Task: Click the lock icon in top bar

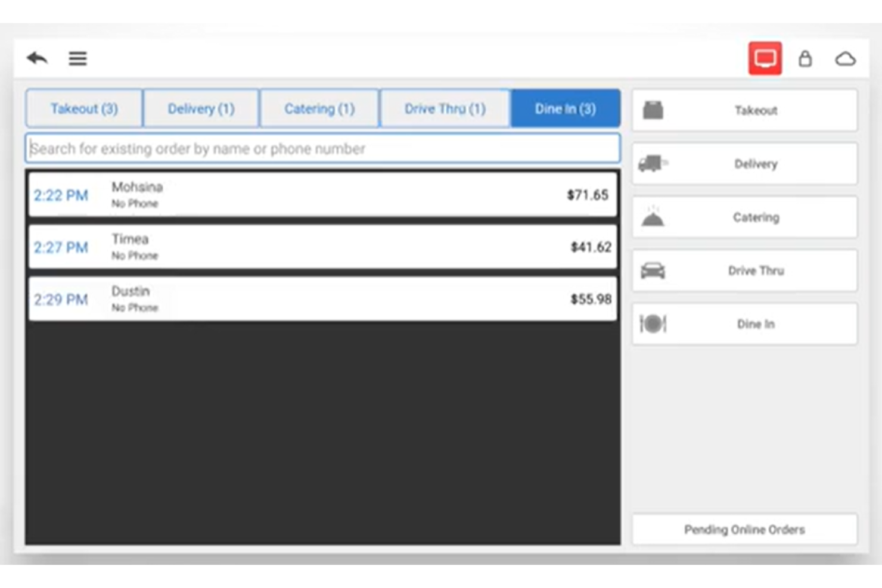Action: point(806,58)
